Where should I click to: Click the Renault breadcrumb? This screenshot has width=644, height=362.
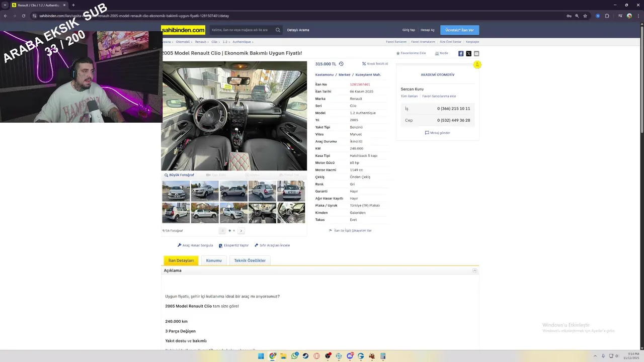coord(201,42)
